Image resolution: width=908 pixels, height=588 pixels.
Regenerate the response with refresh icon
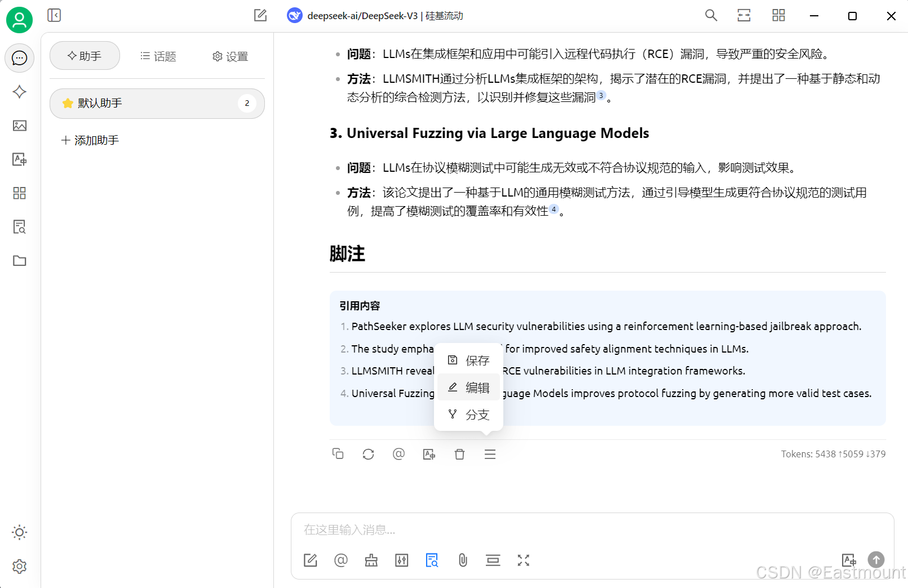point(368,454)
